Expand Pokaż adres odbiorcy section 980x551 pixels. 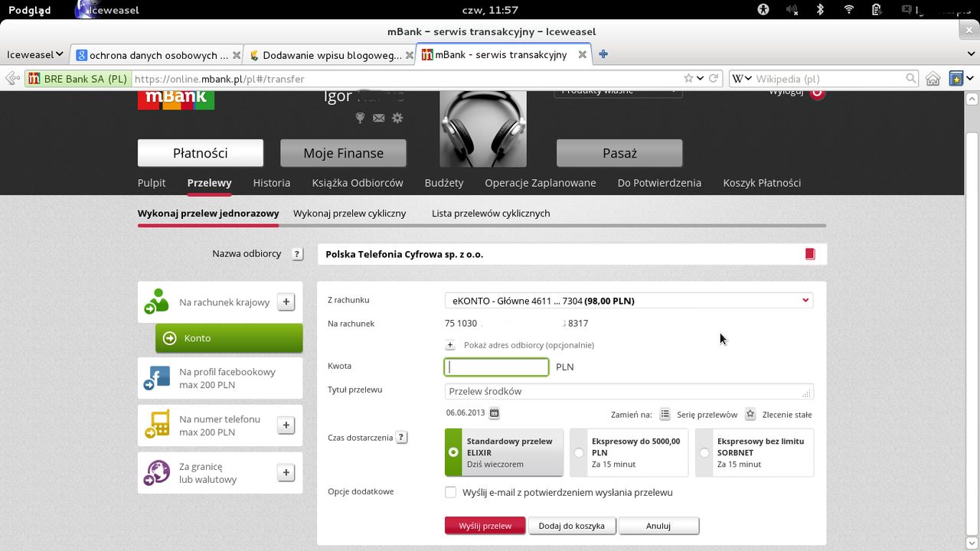click(x=450, y=345)
